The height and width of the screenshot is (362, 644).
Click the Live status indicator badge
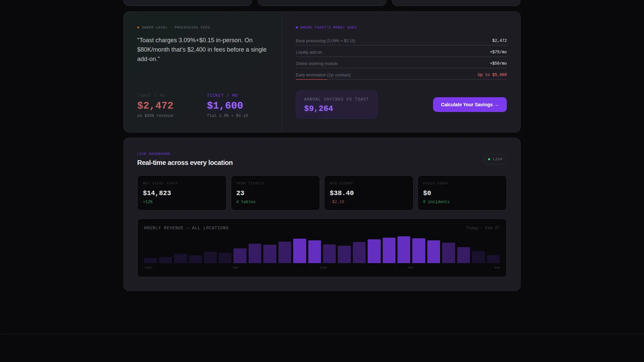pos(495,159)
